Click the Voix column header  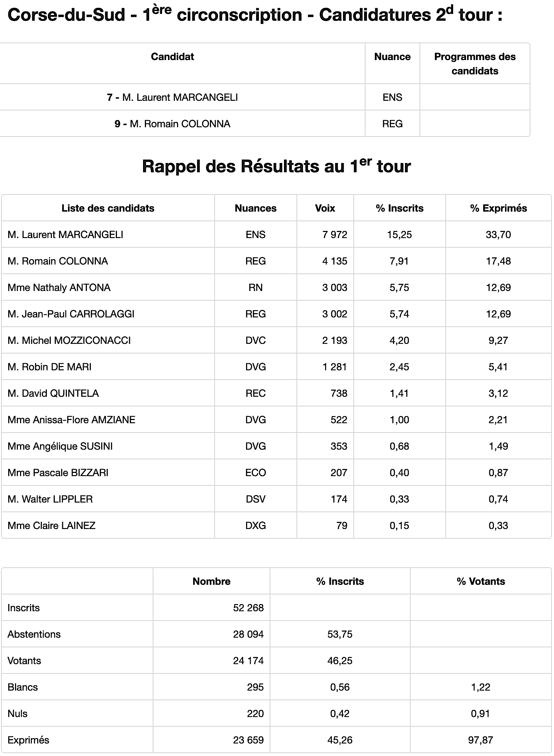tap(325, 208)
